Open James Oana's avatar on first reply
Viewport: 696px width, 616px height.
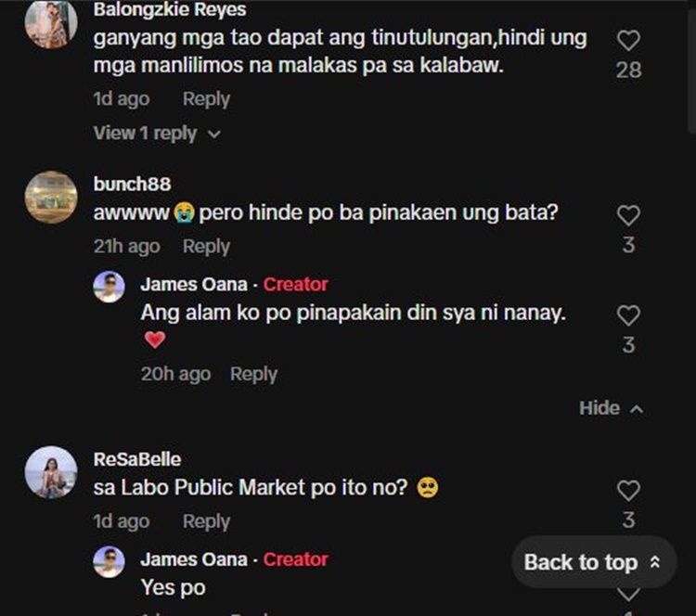[109, 287]
